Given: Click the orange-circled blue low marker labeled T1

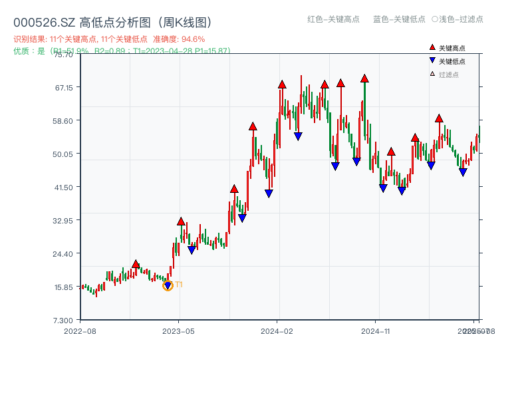Looking at the screenshot, I should point(168,286).
